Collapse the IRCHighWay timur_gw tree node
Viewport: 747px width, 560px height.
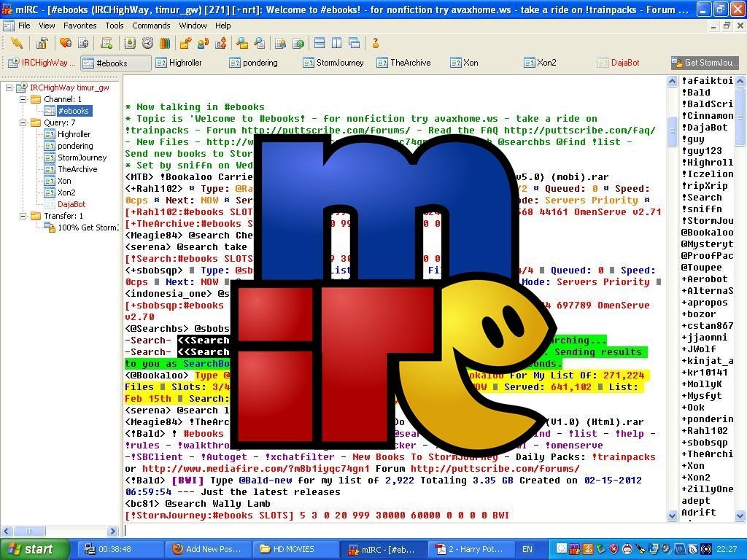pyautogui.click(x=9, y=87)
